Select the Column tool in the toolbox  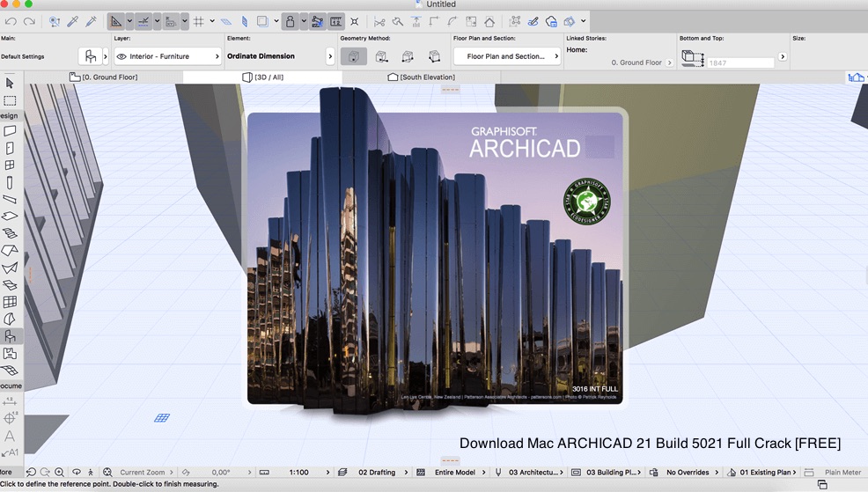click(10, 182)
